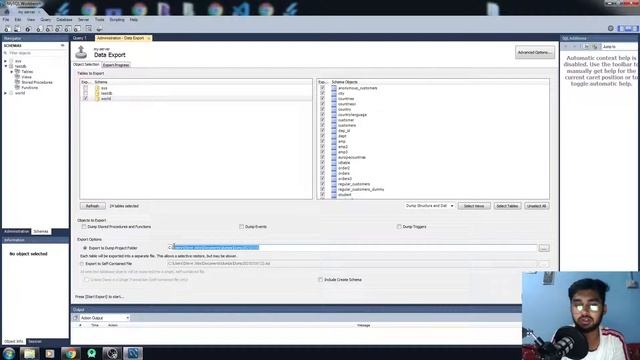Click the Stored Procedures icon under testdb

(x=18, y=82)
